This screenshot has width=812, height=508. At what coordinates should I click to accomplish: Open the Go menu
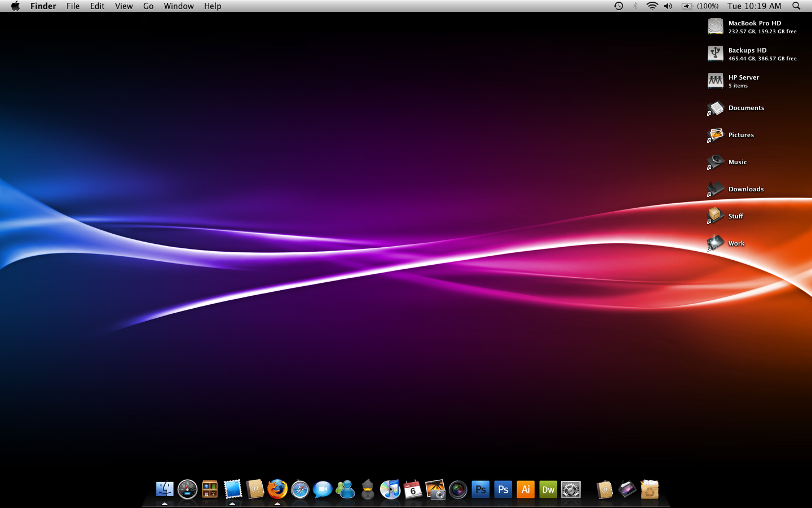[148, 6]
